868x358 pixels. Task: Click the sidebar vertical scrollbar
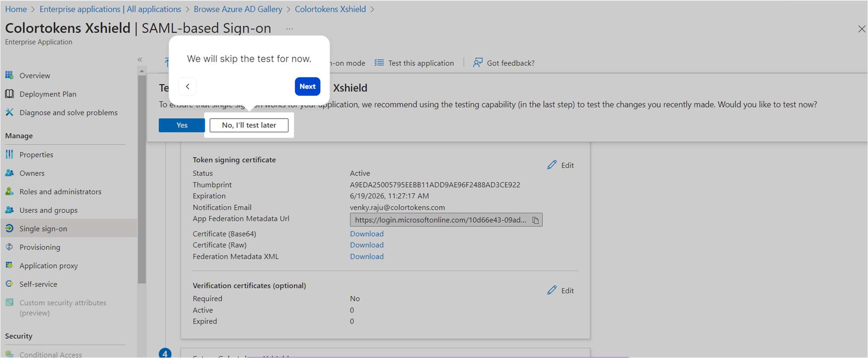(142, 179)
